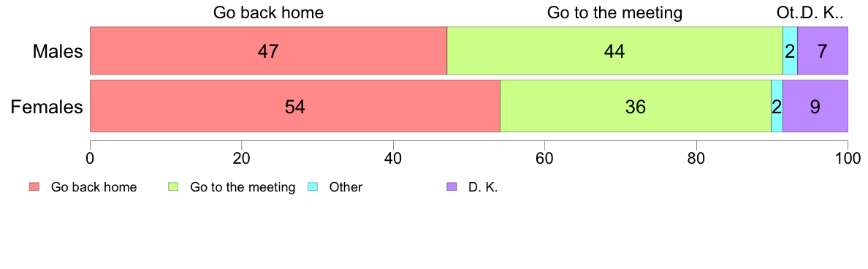Screen dimensions: 868x269
Task: Click the Go back home legend text
Action: tap(94, 187)
